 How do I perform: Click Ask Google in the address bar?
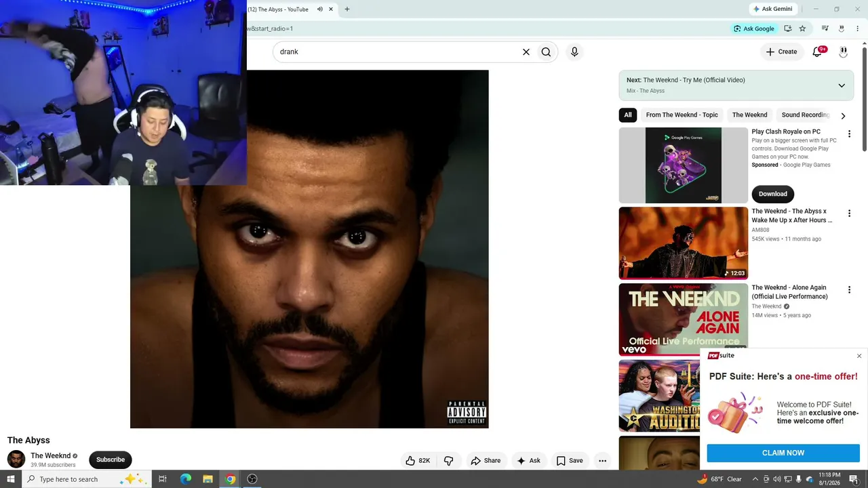[x=753, y=28]
